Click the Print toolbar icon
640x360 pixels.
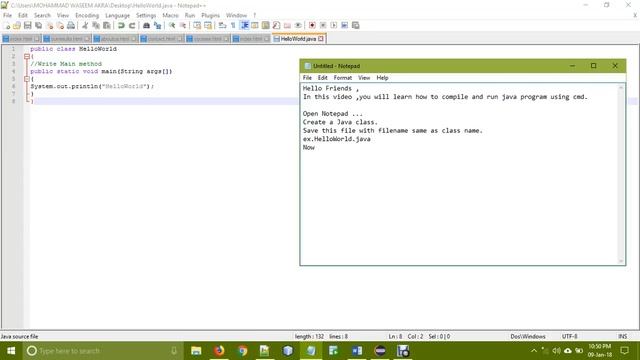click(x=71, y=25)
